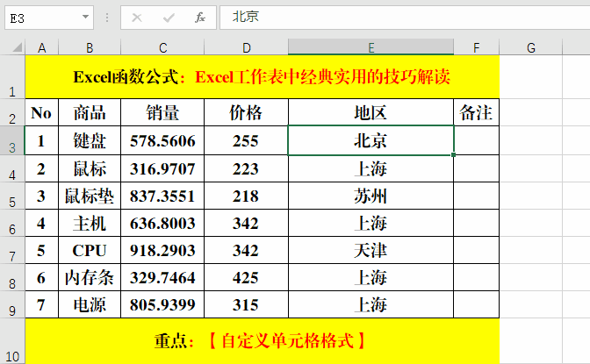The width and height of the screenshot is (590, 364).
Task: Select the 价格 header cell
Action: click(246, 112)
